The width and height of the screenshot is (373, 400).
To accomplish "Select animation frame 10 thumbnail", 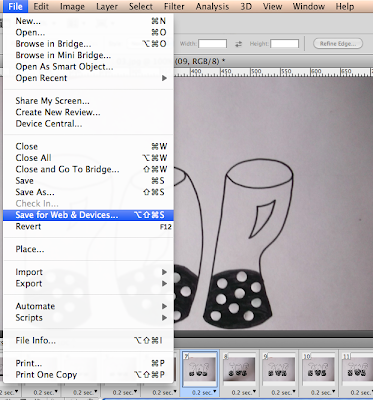I will coord(319,369).
